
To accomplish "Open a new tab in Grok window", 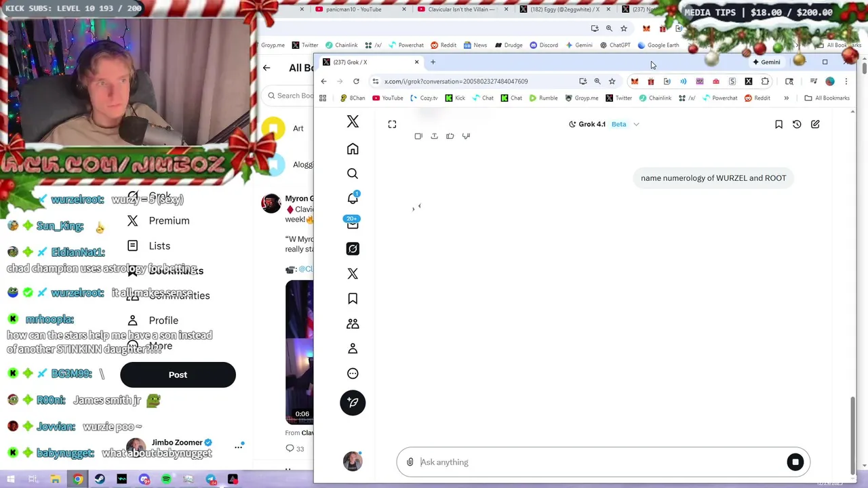I will pos(433,62).
